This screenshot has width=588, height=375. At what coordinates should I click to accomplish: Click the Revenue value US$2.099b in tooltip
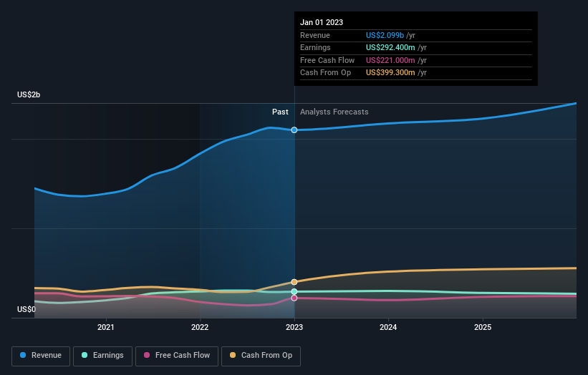[x=386, y=35]
